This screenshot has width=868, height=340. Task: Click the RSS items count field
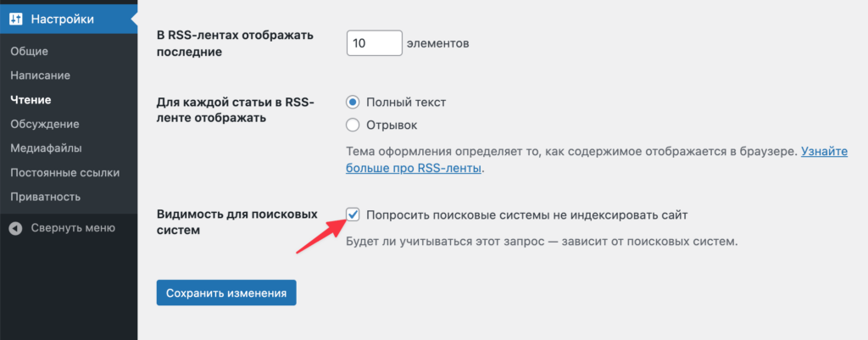[374, 43]
